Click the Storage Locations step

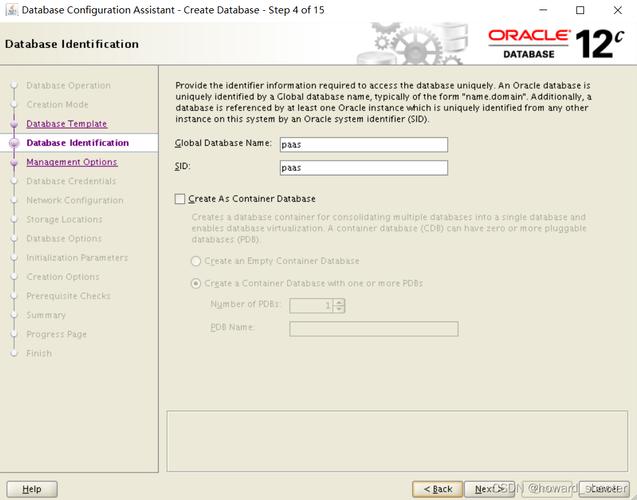(64, 219)
